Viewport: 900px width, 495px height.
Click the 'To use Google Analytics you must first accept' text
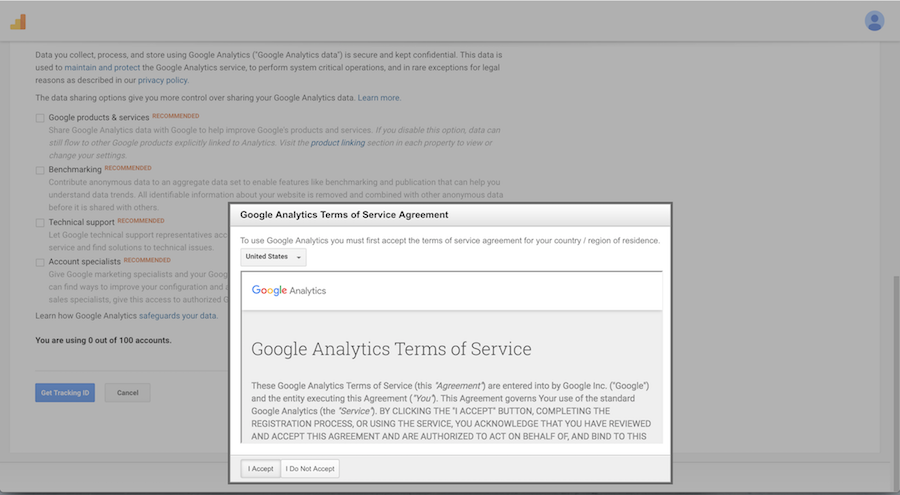450,241
